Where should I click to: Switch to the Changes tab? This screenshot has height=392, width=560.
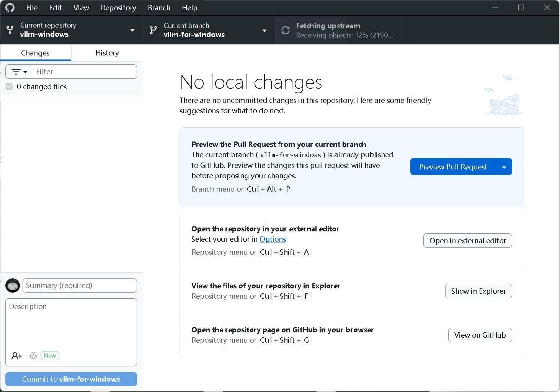36,53
